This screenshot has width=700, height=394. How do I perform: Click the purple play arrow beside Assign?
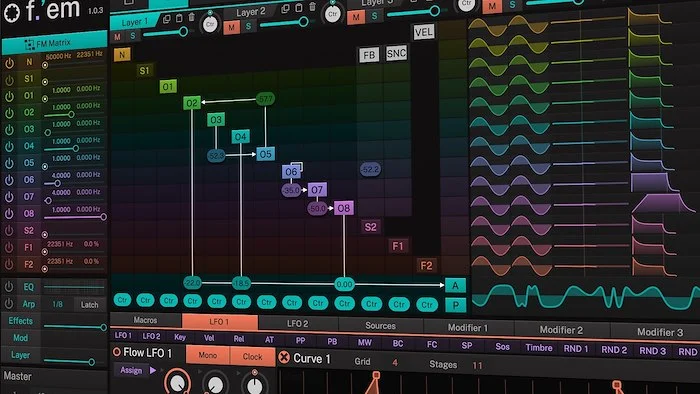pos(153,370)
